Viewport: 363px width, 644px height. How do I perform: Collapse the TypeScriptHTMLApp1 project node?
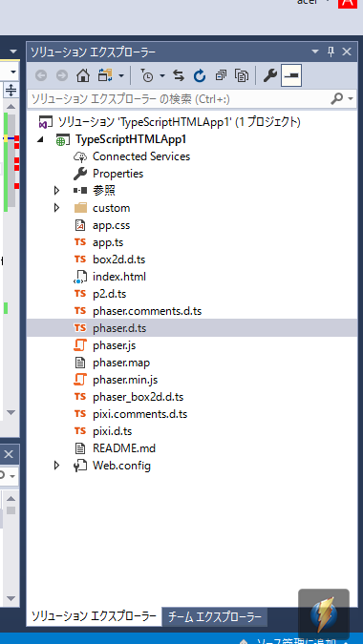(x=40, y=139)
